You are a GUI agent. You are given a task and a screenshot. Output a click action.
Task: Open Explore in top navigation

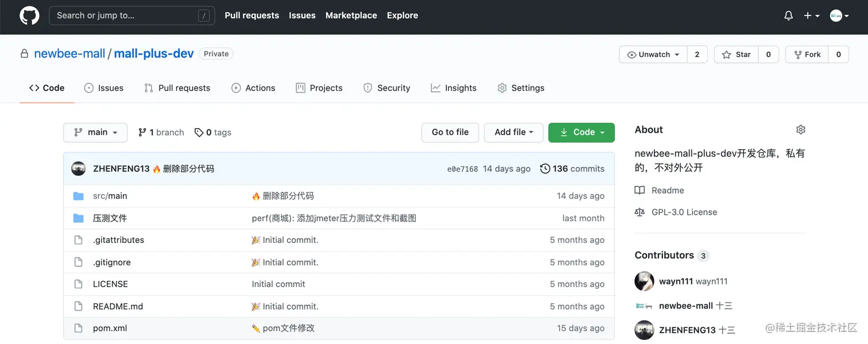[402, 16]
